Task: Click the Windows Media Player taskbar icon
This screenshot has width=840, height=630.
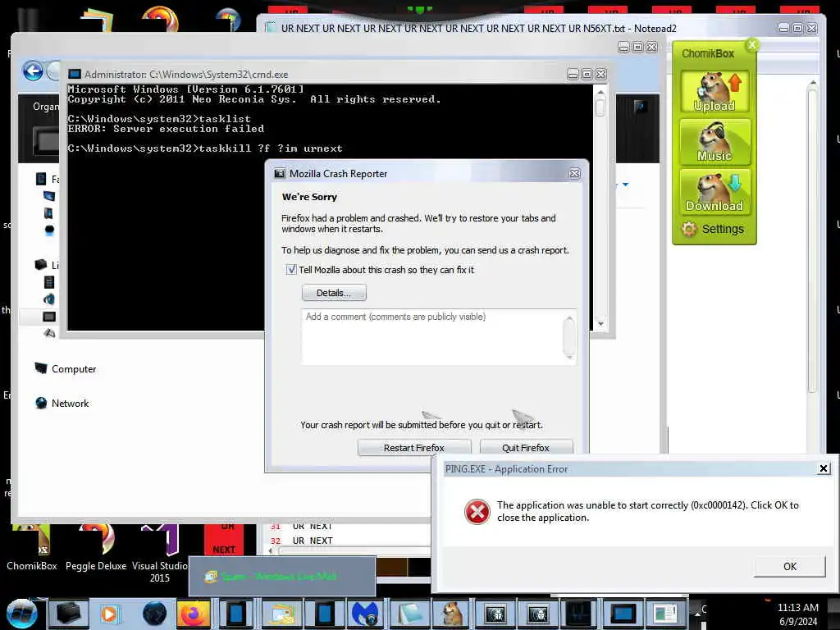Action: click(109, 614)
